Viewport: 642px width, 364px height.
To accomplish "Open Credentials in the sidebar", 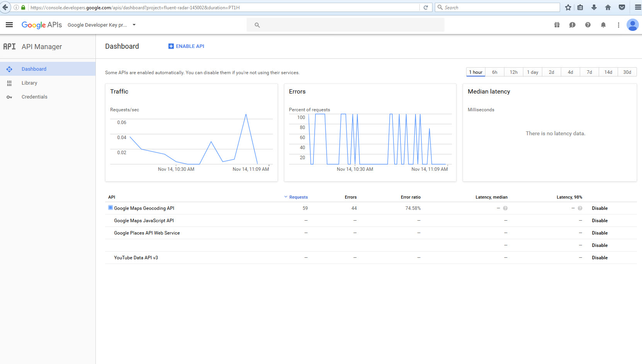I will click(x=34, y=97).
